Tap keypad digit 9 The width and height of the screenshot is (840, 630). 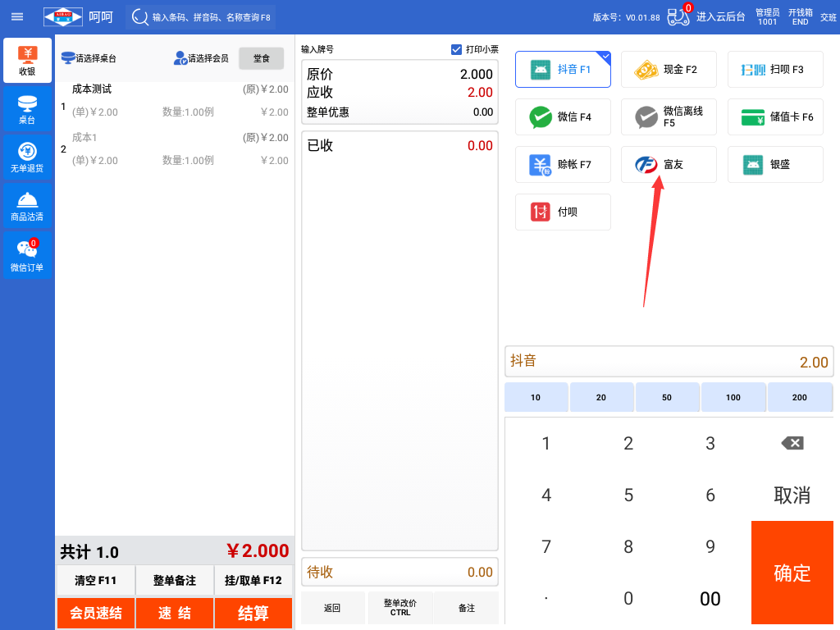click(x=710, y=546)
